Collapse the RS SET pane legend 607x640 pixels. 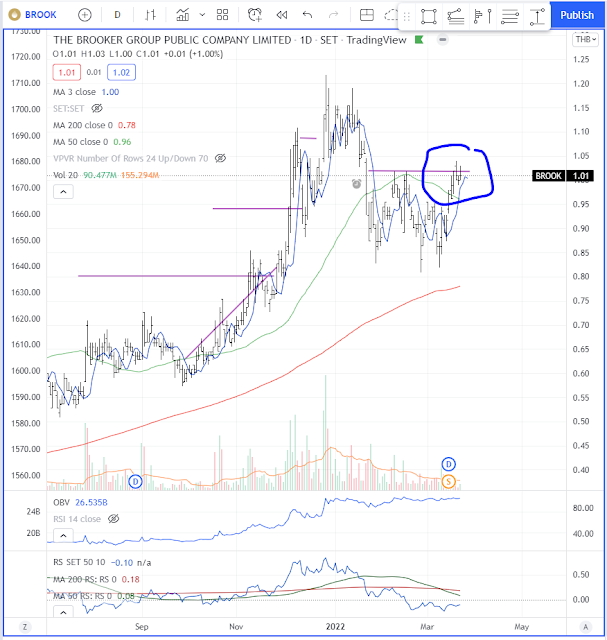63,612
